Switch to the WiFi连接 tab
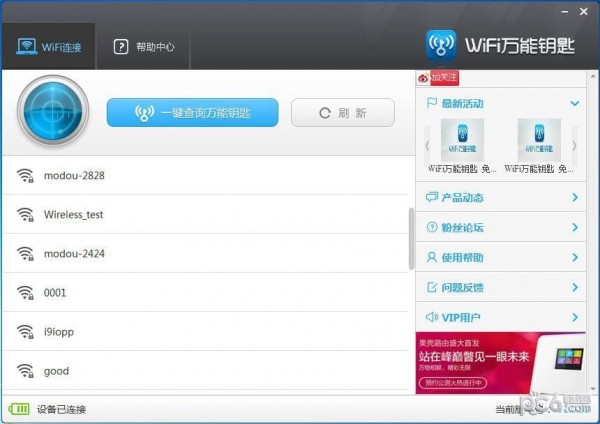Screen dimensions: 600x424 tap(49, 46)
